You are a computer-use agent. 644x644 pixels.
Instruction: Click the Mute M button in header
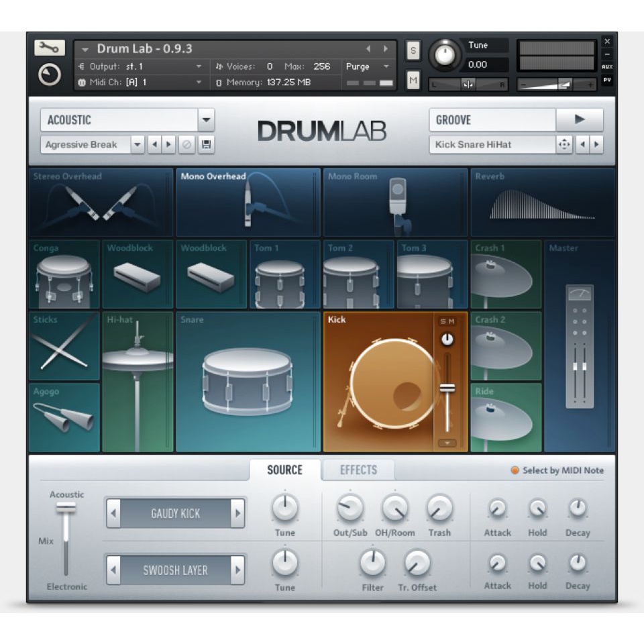[413, 80]
